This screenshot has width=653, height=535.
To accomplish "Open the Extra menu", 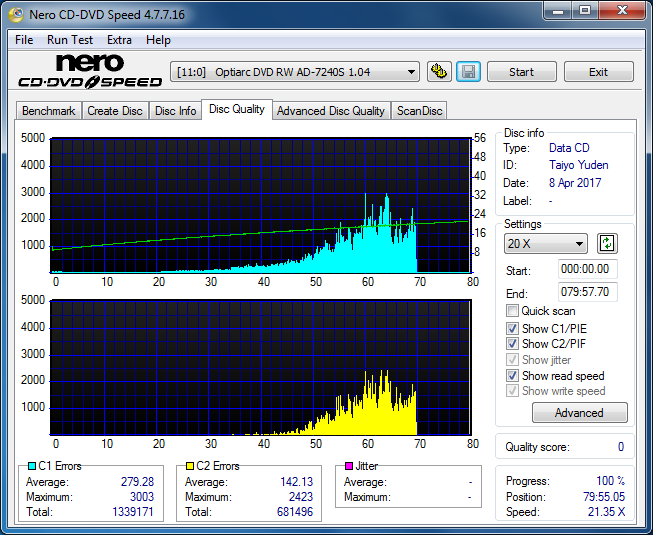I will coord(119,40).
